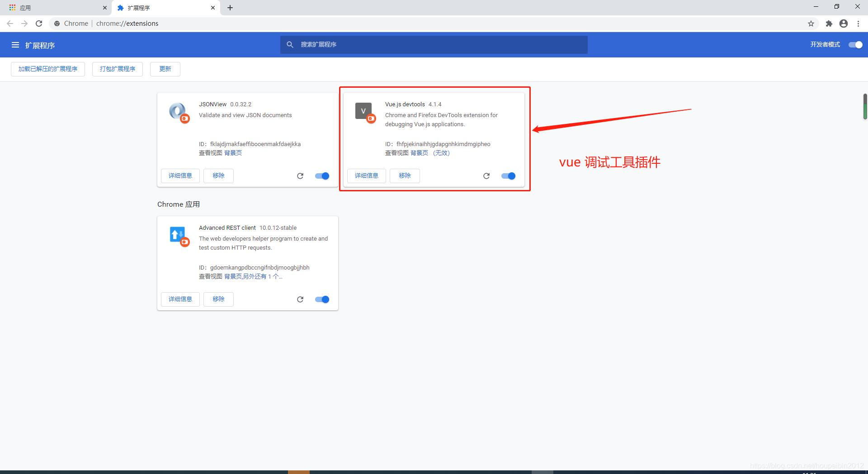Viewport: 868px width, 474px height.
Task: Open 详细信息 for Vue.js devtools
Action: pyautogui.click(x=367, y=176)
